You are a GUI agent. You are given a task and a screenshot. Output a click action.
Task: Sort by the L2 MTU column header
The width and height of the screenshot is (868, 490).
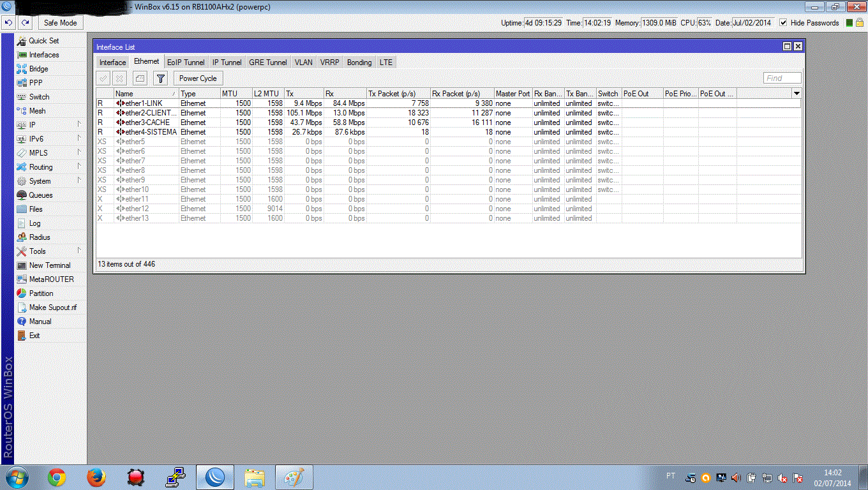coord(268,94)
